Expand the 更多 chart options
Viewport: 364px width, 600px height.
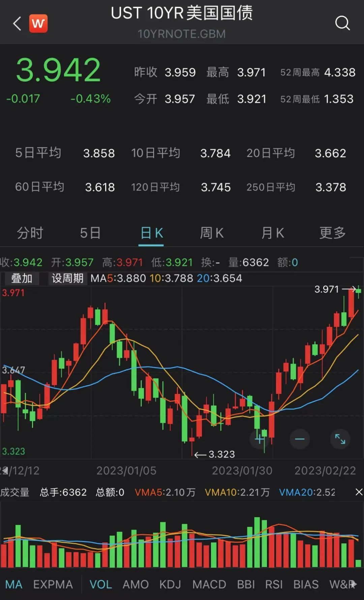tap(332, 233)
